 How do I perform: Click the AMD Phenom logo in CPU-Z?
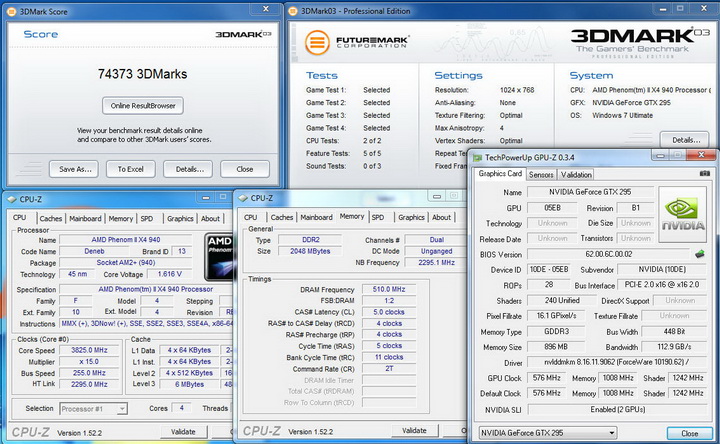(219, 257)
